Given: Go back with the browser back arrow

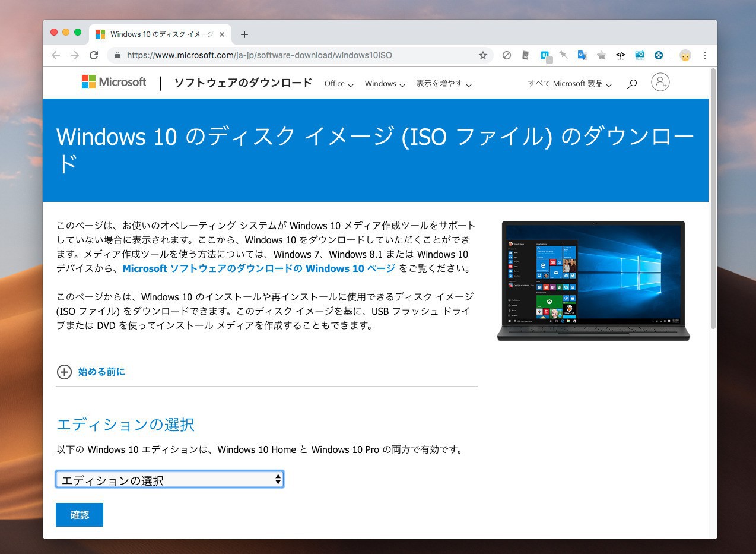Looking at the screenshot, I should (56, 55).
